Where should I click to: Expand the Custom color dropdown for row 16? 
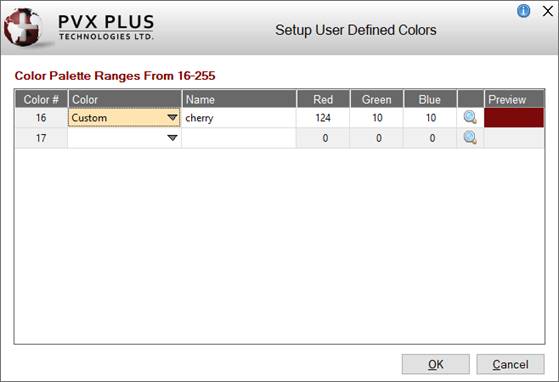[172, 117]
